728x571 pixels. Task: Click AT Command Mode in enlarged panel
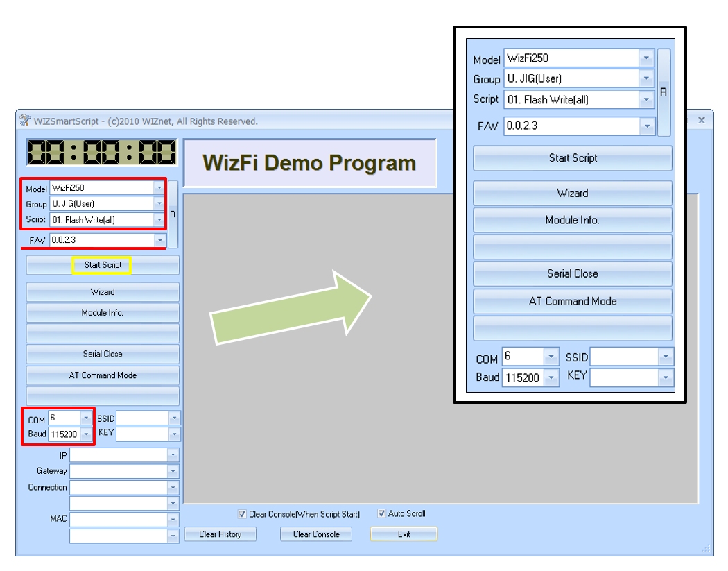pos(573,302)
